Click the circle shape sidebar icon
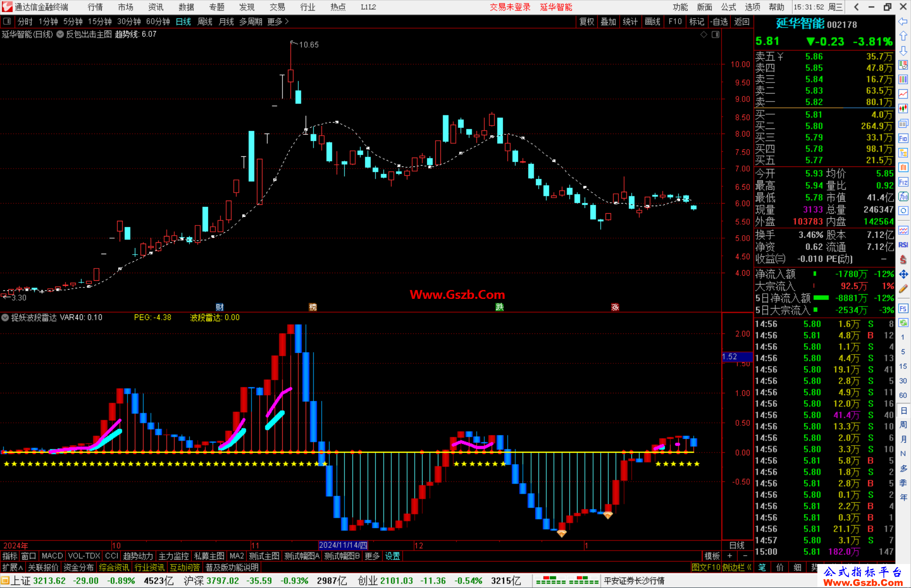This screenshot has height=588, width=911. click(903, 211)
